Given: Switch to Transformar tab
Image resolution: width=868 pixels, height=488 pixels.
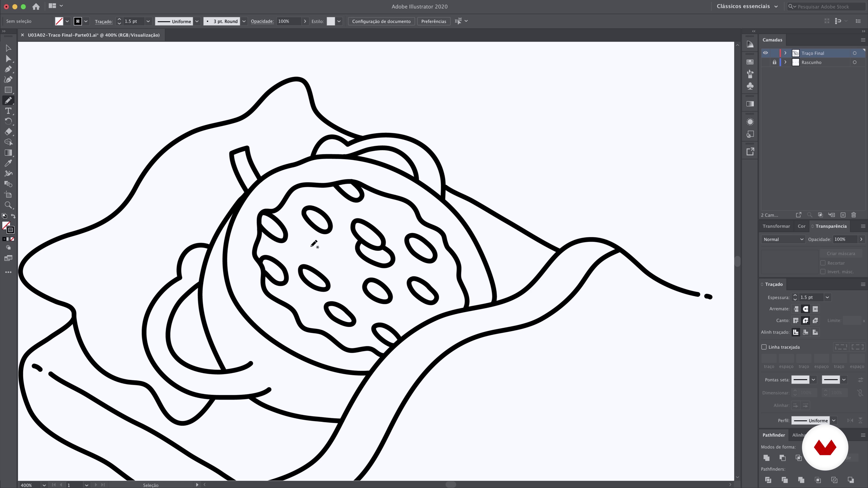Looking at the screenshot, I should (776, 226).
